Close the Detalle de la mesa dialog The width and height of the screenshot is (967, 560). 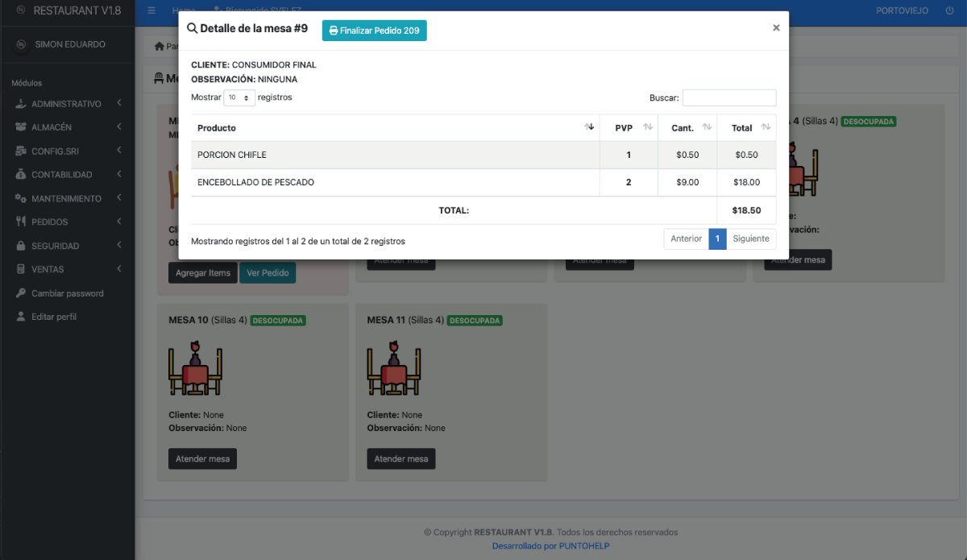776,28
